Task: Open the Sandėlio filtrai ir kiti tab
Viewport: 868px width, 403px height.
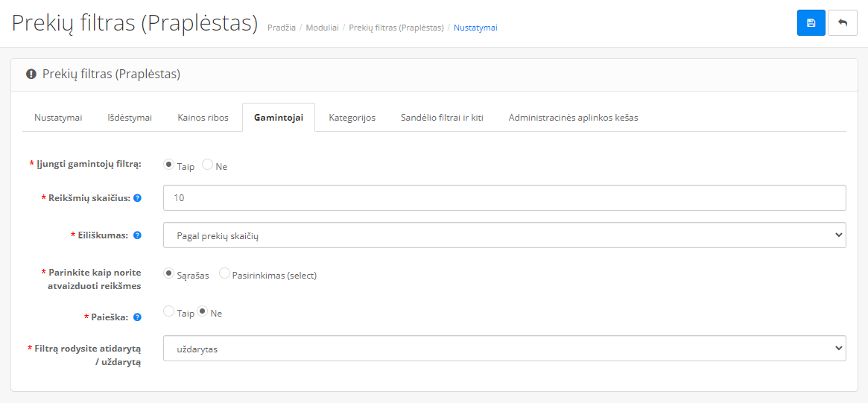Action: [x=443, y=118]
